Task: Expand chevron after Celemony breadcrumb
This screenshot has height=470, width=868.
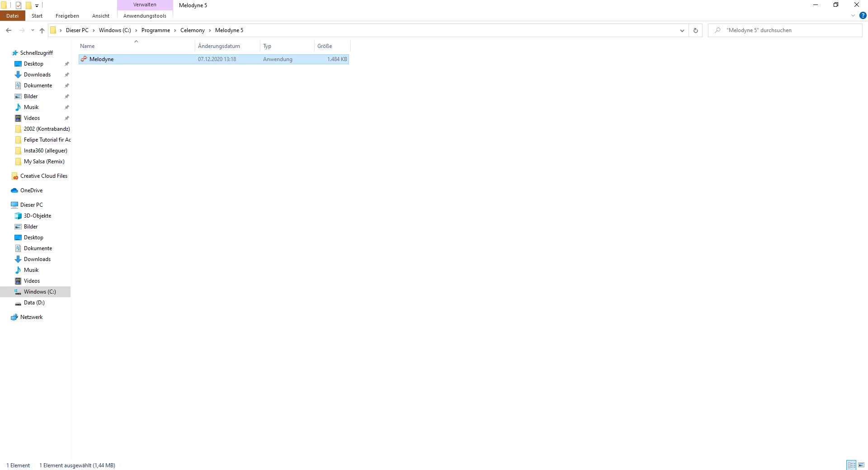Action: [210, 30]
